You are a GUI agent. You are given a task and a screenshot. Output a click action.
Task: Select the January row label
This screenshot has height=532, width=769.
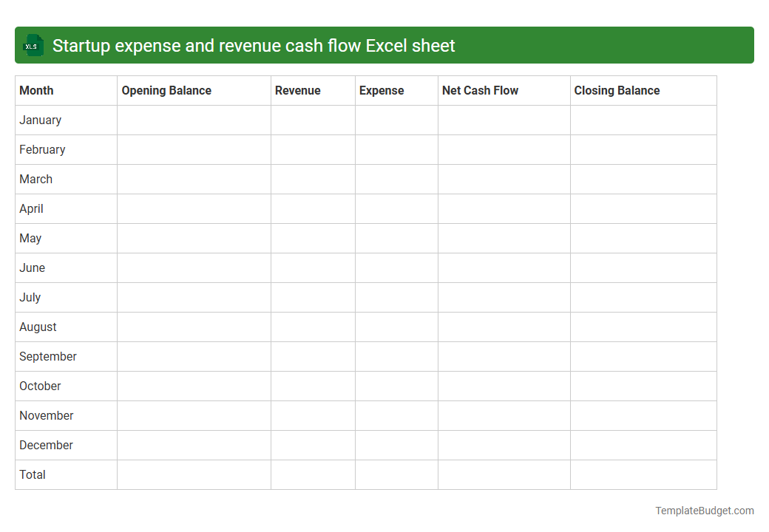pyautogui.click(x=40, y=120)
